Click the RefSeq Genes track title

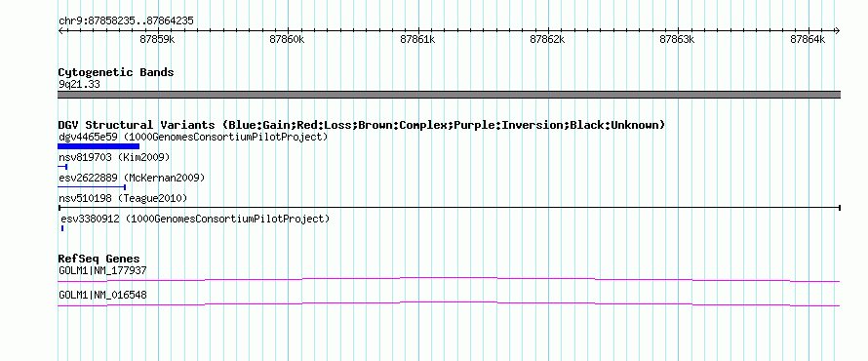[99, 260]
